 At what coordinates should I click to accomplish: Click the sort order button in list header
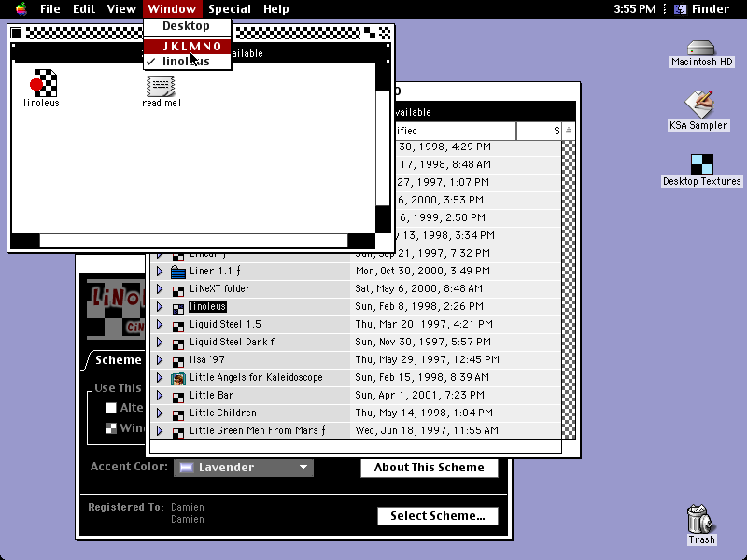coord(569,131)
